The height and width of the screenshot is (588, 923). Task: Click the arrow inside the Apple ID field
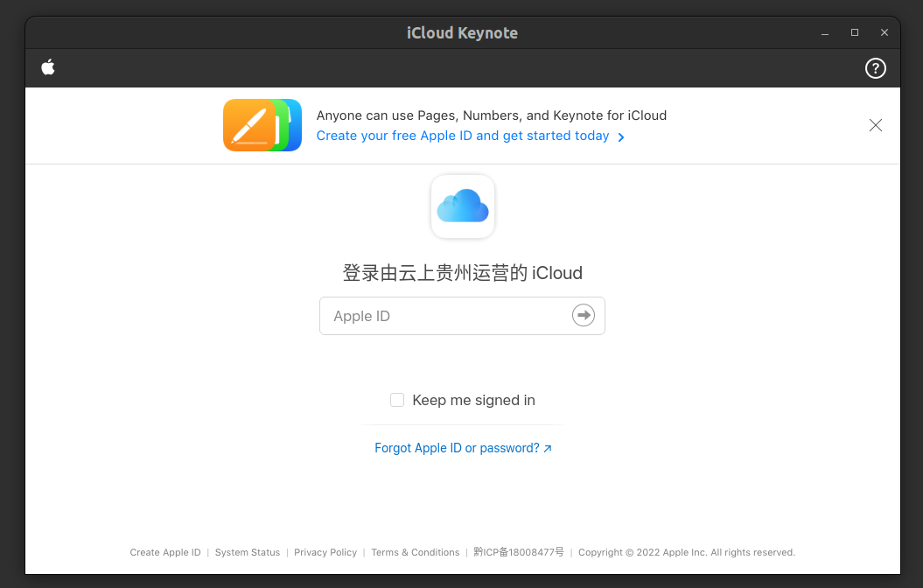pos(584,316)
